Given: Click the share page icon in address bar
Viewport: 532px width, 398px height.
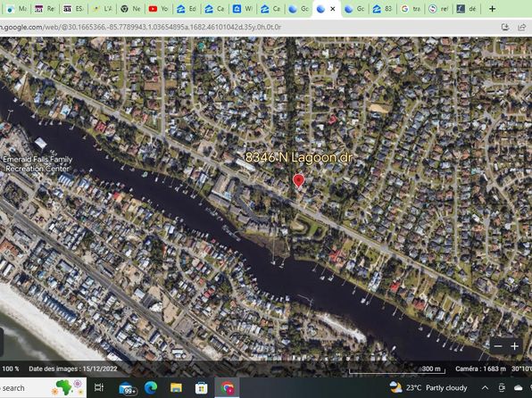Looking at the screenshot, I should (521, 27).
